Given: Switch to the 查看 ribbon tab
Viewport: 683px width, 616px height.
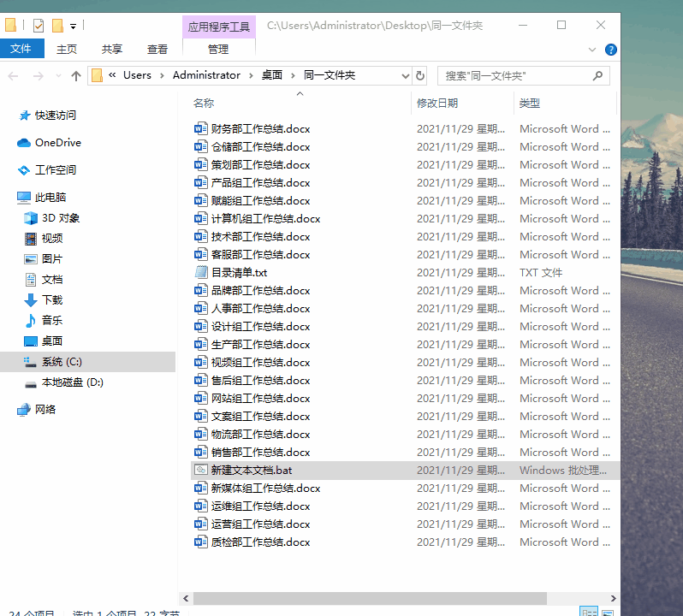Looking at the screenshot, I should tap(157, 49).
